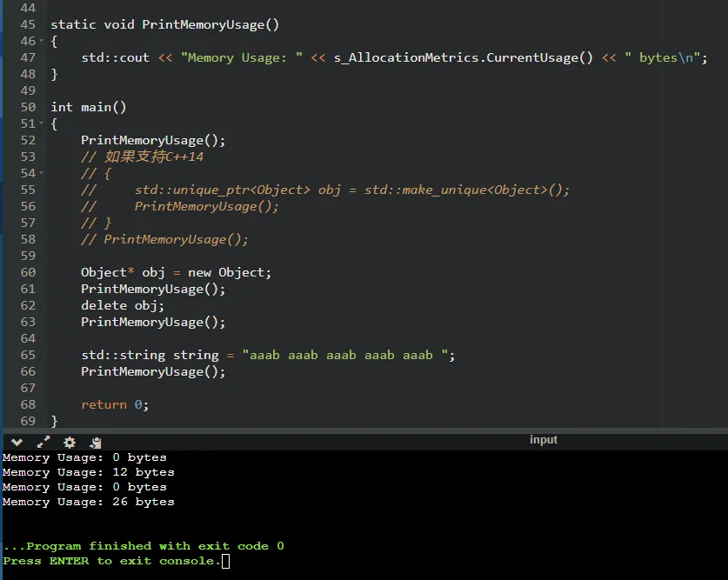Collapse the main function block at line 51
The image size is (728, 580).
(x=40, y=124)
